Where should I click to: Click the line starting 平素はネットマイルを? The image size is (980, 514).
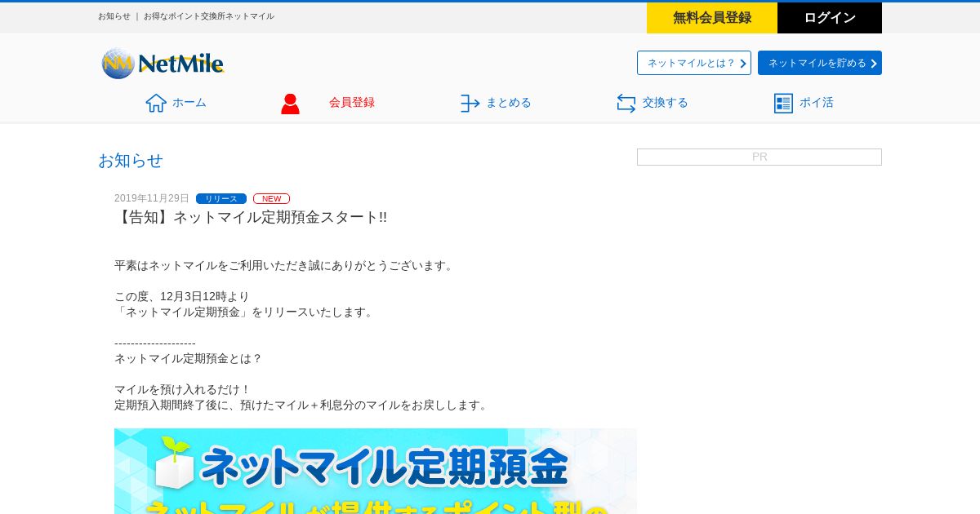click(x=285, y=265)
